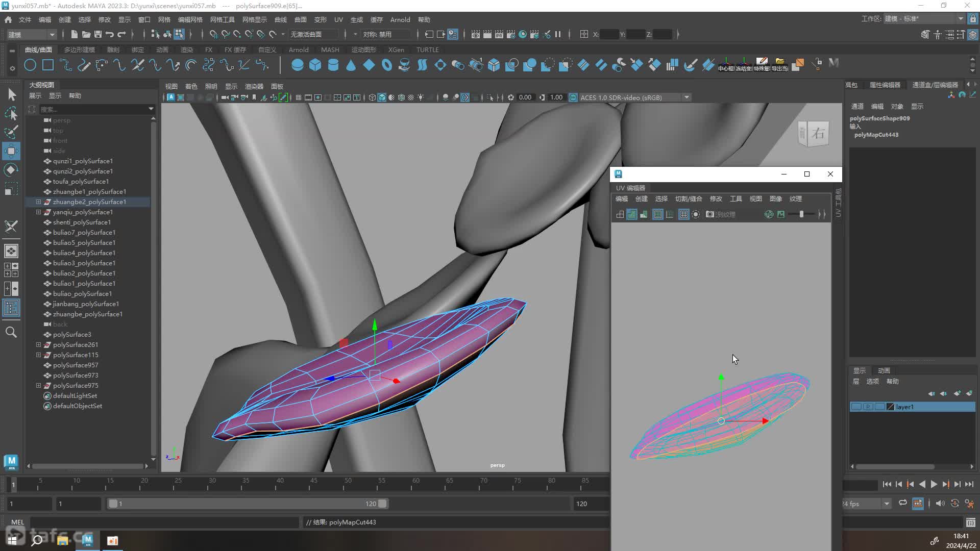Click the Maya home icon in the menu bar

click(8, 19)
